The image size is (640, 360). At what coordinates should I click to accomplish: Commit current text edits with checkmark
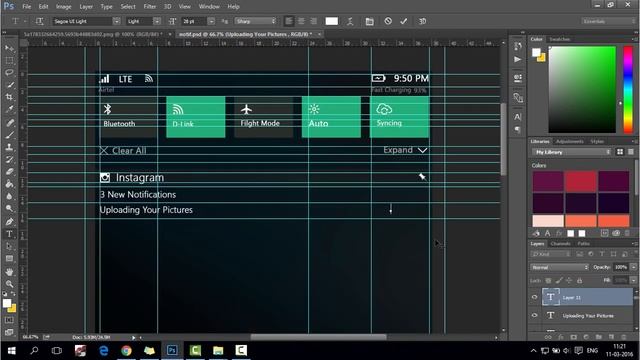coord(404,21)
